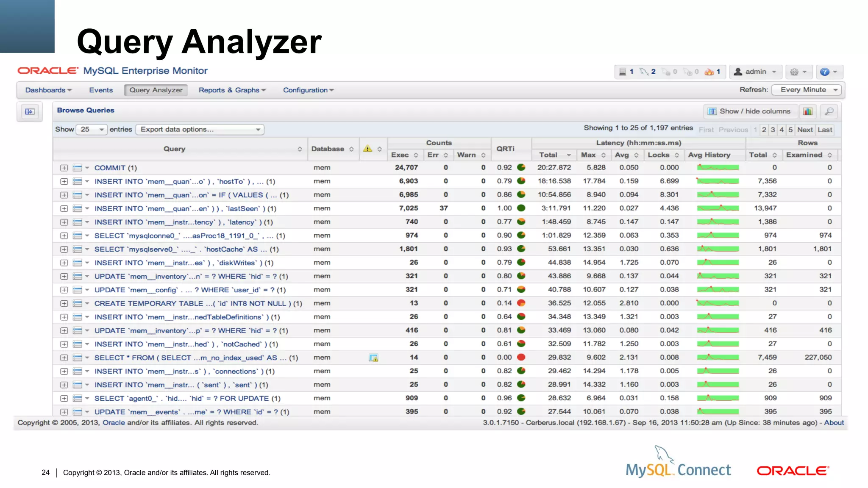Go to the Events menu item

(101, 90)
